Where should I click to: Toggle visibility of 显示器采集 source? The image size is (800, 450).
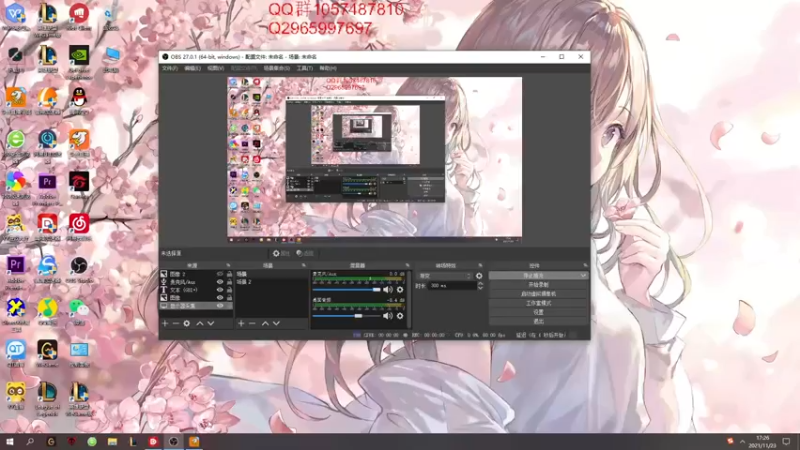click(220, 306)
